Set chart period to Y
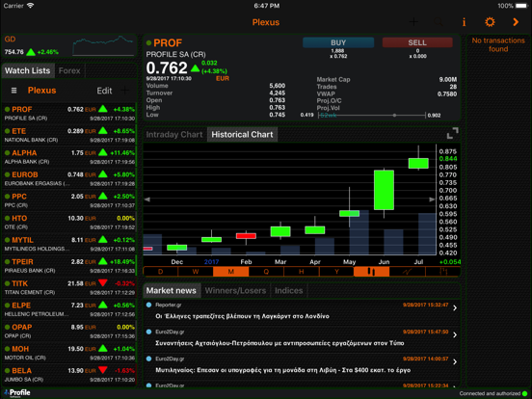Screen dimensions: 532x399 [336, 272]
